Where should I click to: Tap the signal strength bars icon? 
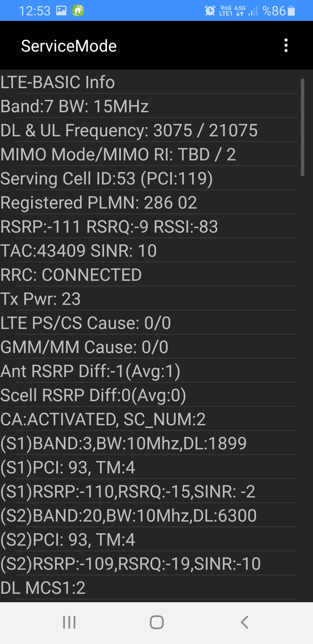tap(253, 11)
